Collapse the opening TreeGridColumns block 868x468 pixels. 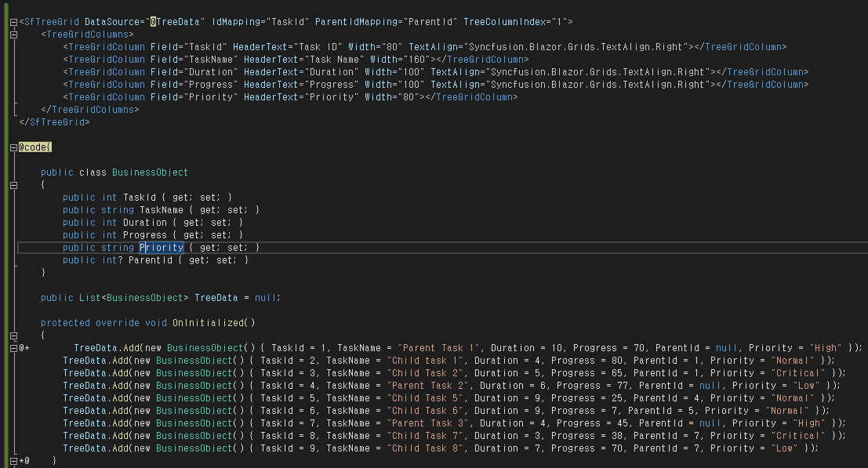coord(13,34)
